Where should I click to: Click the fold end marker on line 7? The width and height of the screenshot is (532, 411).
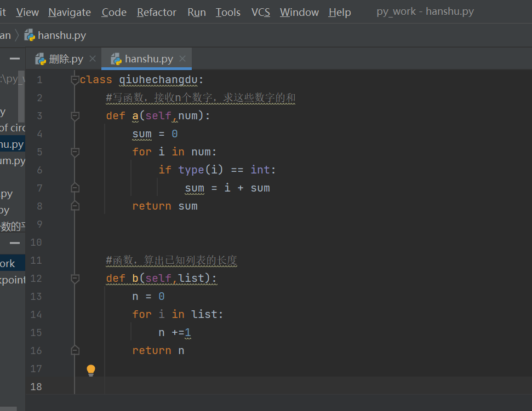click(x=75, y=188)
